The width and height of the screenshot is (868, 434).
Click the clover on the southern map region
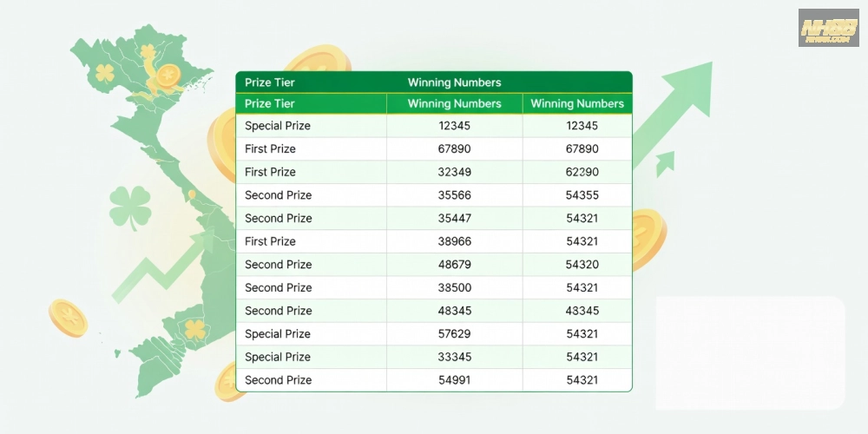click(194, 329)
